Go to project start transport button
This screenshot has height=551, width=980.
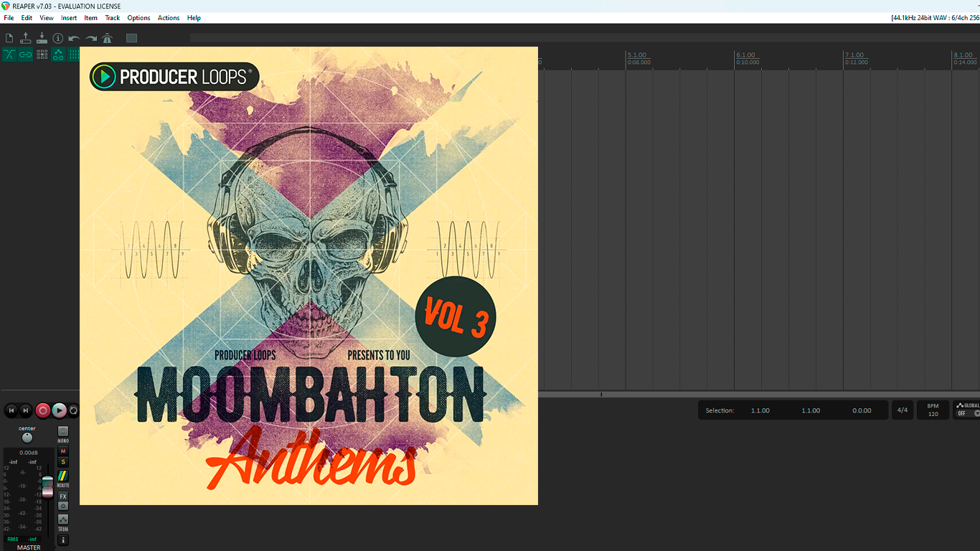(11, 410)
